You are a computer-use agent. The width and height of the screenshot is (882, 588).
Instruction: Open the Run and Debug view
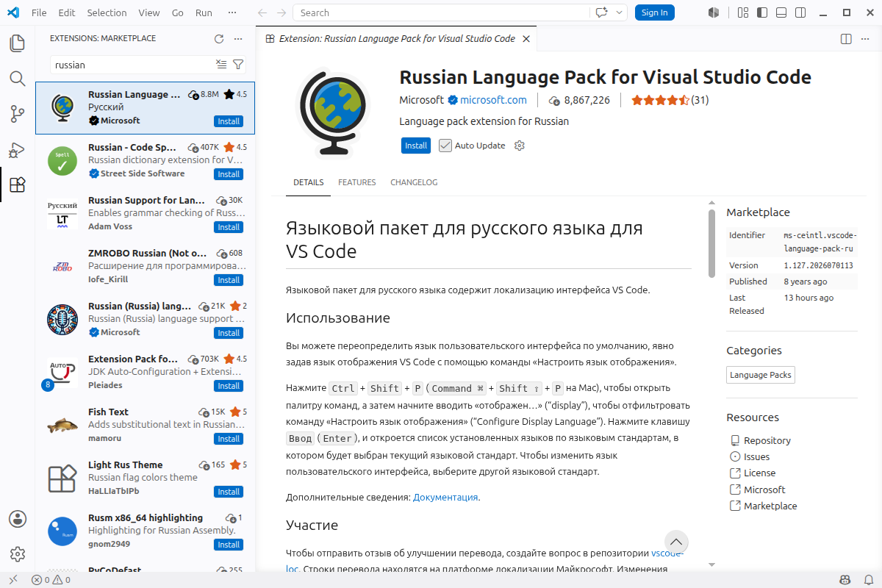click(18, 149)
